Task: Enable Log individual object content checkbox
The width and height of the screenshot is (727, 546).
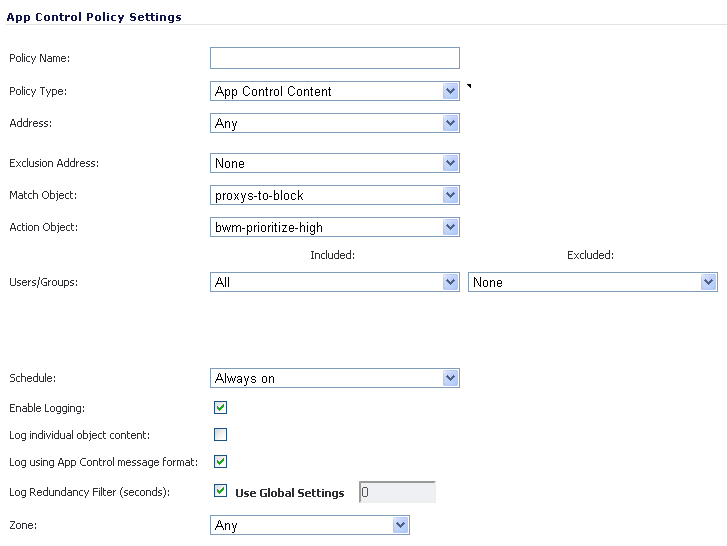Action: click(220, 435)
